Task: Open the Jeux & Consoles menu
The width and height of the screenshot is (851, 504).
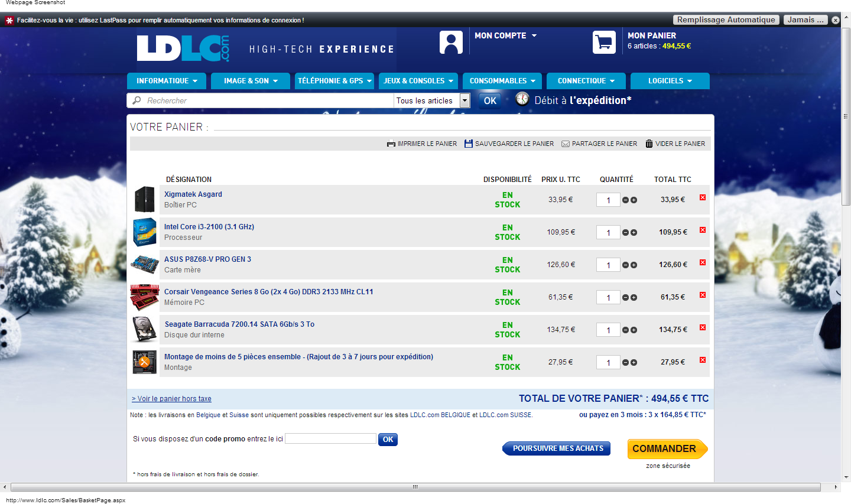Action: [x=418, y=81]
